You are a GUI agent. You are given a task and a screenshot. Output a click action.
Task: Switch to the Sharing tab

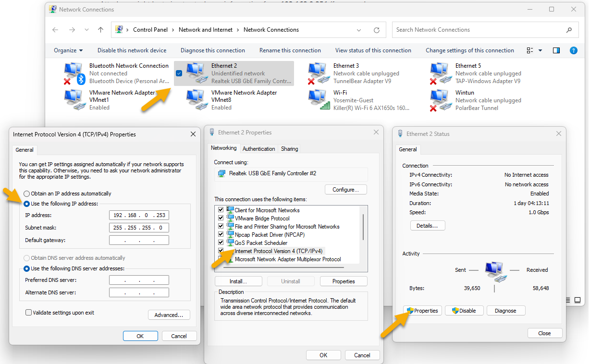(x=289, y=149)
